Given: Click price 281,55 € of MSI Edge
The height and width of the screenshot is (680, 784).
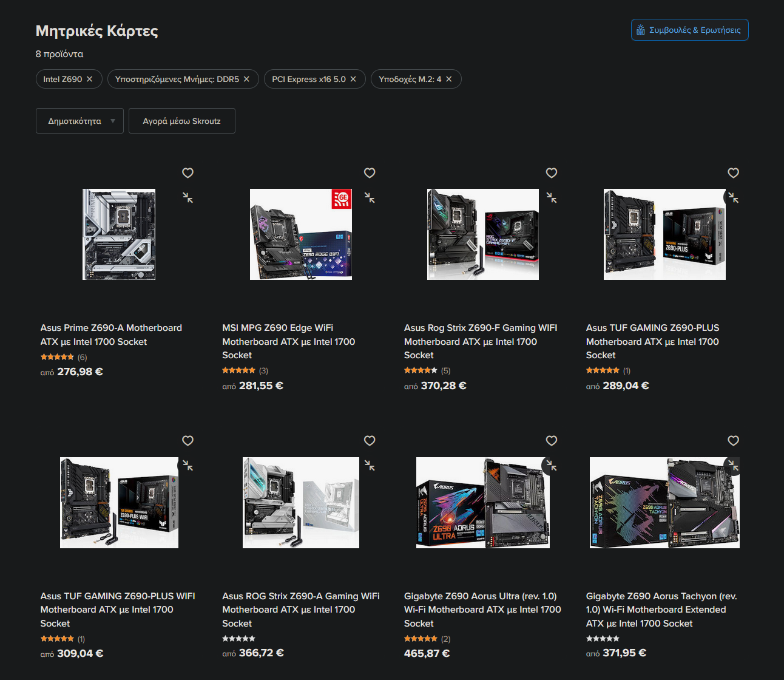Looking at the screenshot, I should click(x=261, y=386).
